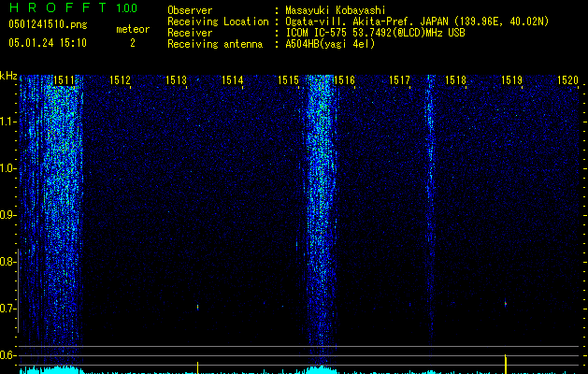Click the 1520 time axis marker

coord(567,80)
